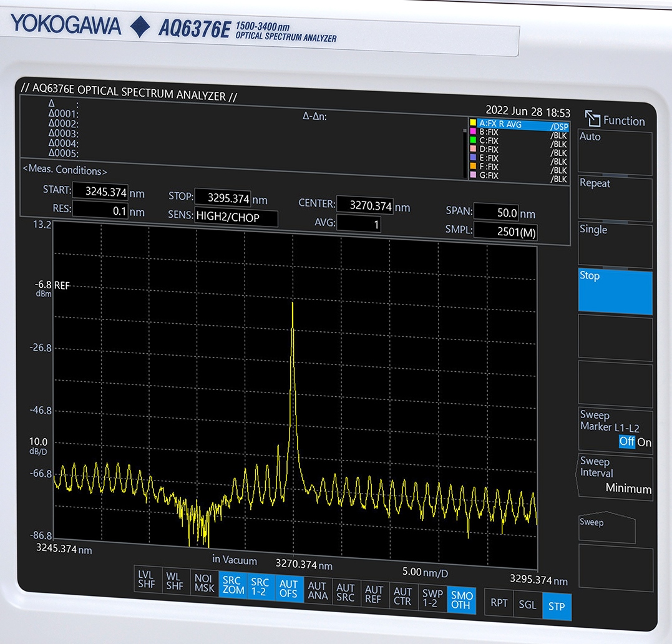The image size is (672, 644).
Task: Open the Sweep Interval setting
Action: pyautogui.click(x=615, y=477)
